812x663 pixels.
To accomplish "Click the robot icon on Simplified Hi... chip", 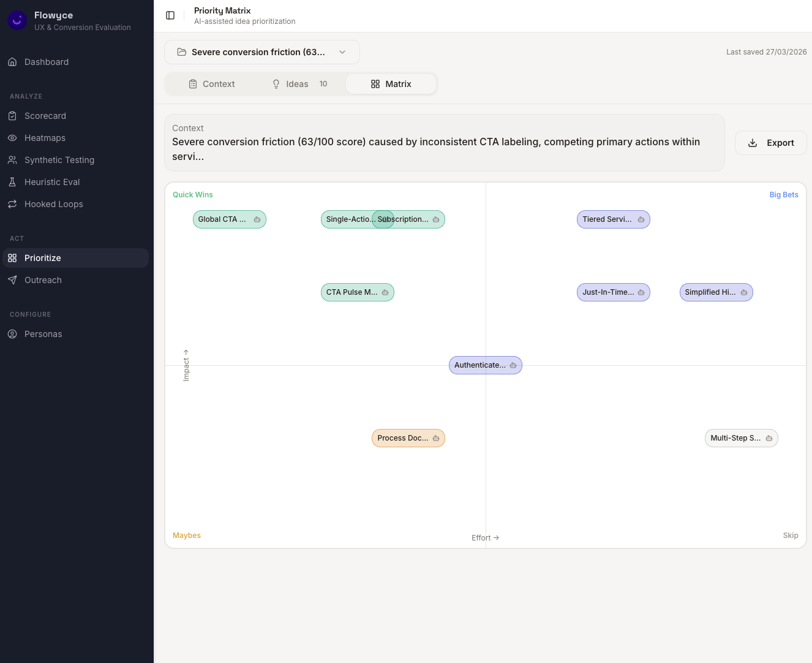I will pyautogui.click(x=744, y=292).
